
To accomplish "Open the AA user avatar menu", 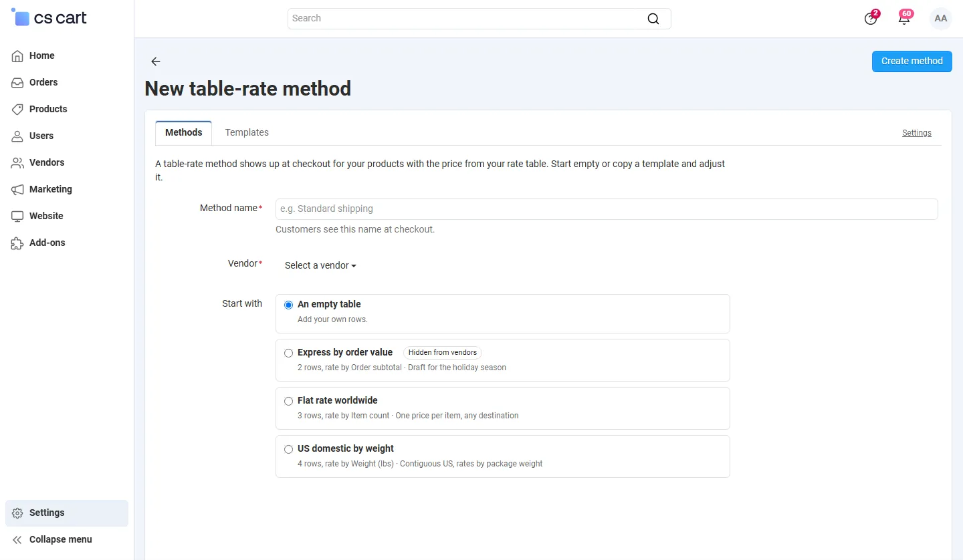I will pyautogui.click(x=941, y=19).
